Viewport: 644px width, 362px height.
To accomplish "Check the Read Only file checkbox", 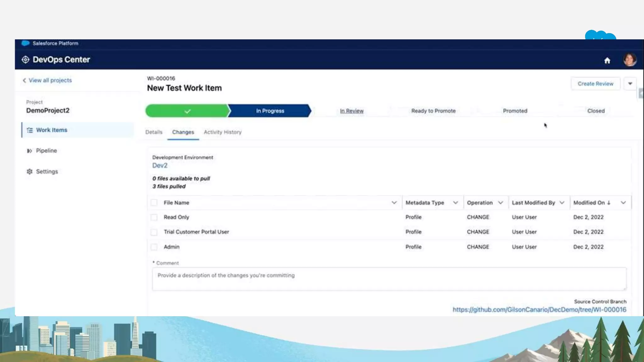I will coord(154,217).
